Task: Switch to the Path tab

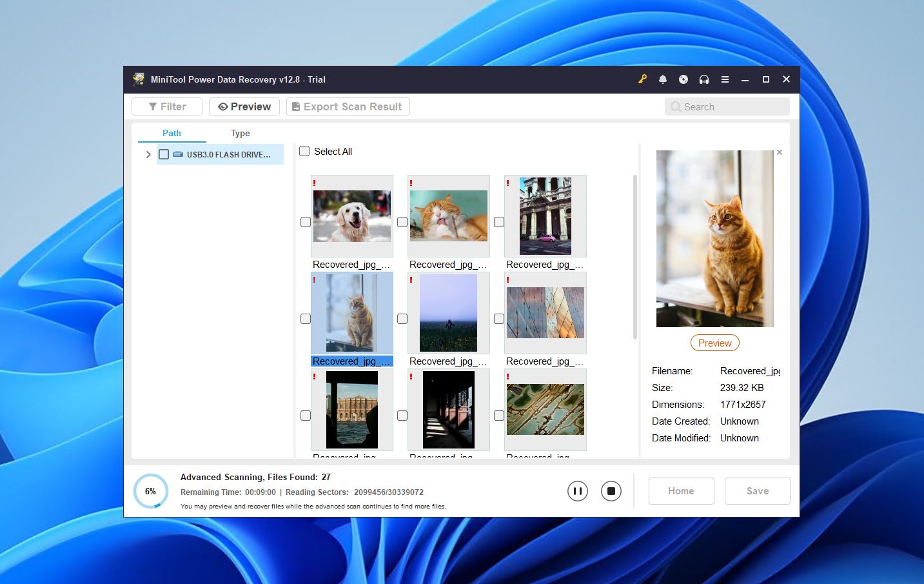Action: [x=171, y=133]
